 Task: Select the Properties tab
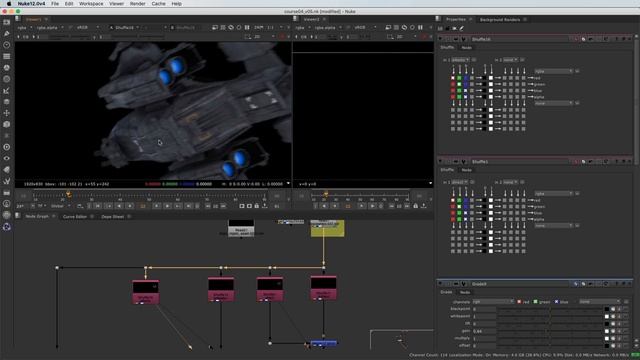(456, 20)
